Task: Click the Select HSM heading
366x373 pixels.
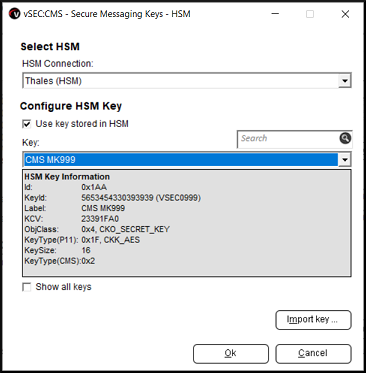Action: 50,46
